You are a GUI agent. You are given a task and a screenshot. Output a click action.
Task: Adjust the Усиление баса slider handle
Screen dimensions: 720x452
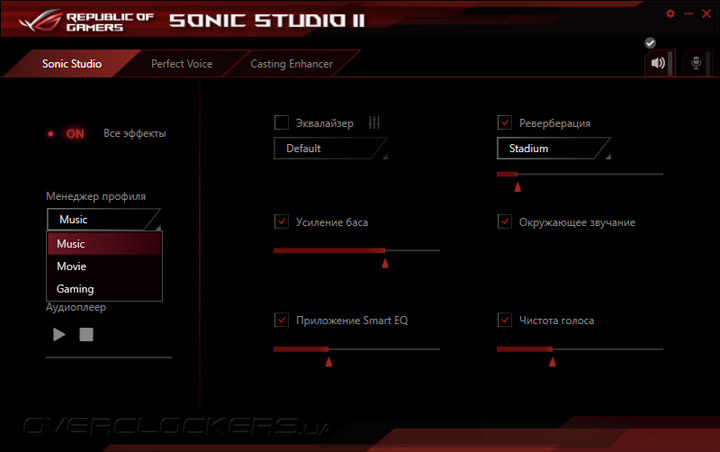(x=385, y=263)
